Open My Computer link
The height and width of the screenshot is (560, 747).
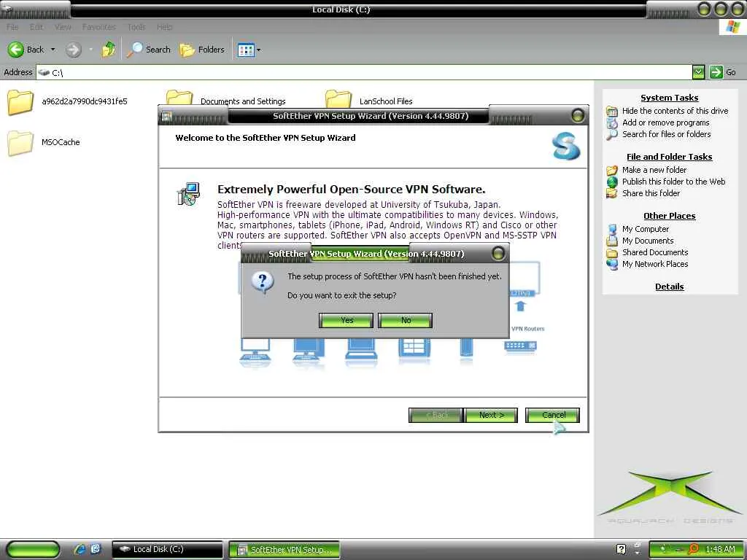(x=646, y=229)
